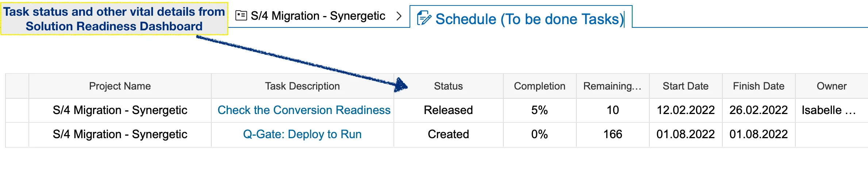The image size is (868, 193).
Task: Open the Q-Gate: Deploy to Run task
Action: [x=302, y=135]
